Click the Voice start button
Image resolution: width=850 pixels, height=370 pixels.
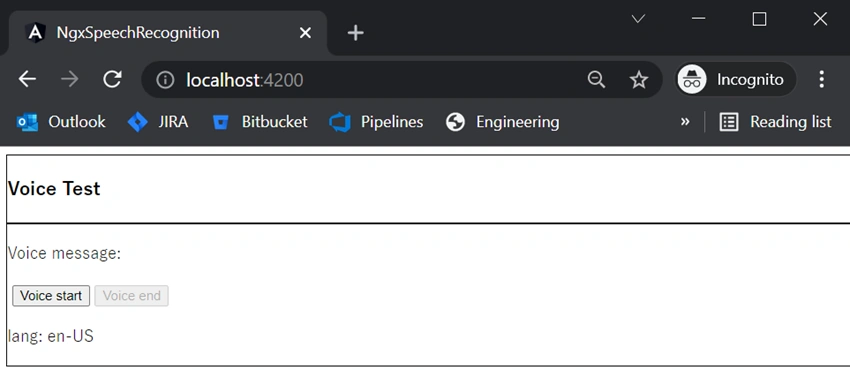click(51, 296)
